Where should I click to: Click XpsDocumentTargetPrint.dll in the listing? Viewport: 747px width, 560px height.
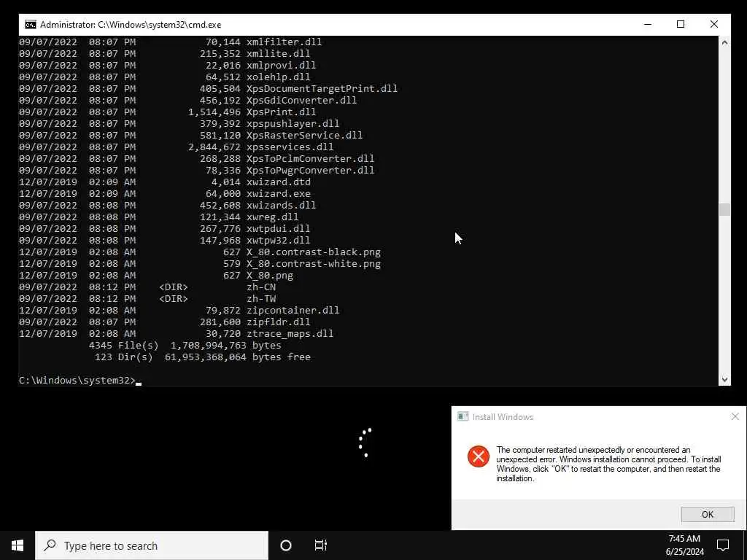point(322,88)
